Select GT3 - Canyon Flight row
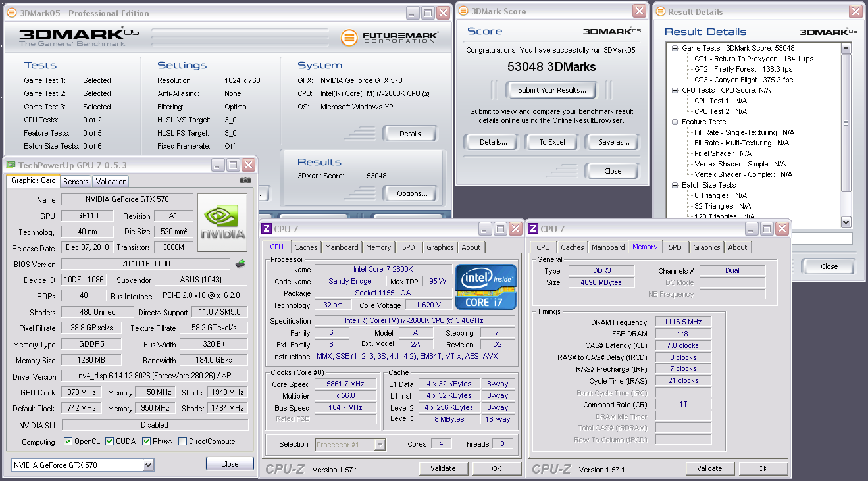The height and width of the screenshot is (481, 868). click(x=744, y=80)
